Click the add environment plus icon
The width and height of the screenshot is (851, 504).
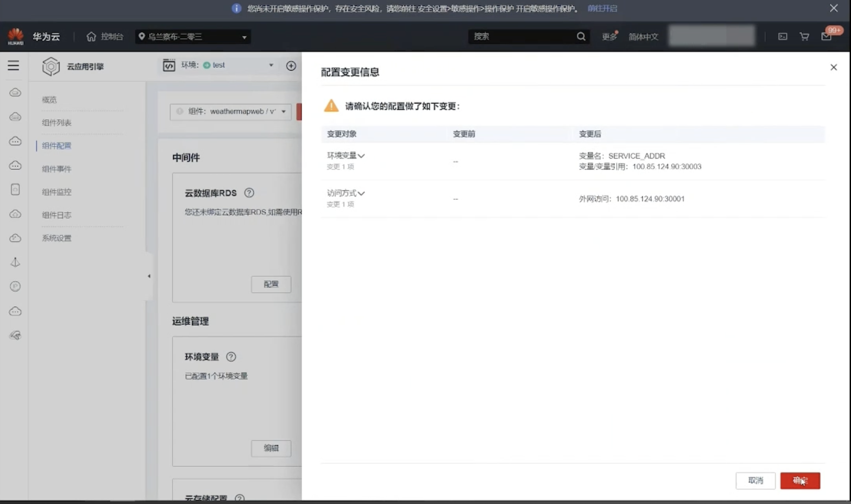[x=291, y=65]
